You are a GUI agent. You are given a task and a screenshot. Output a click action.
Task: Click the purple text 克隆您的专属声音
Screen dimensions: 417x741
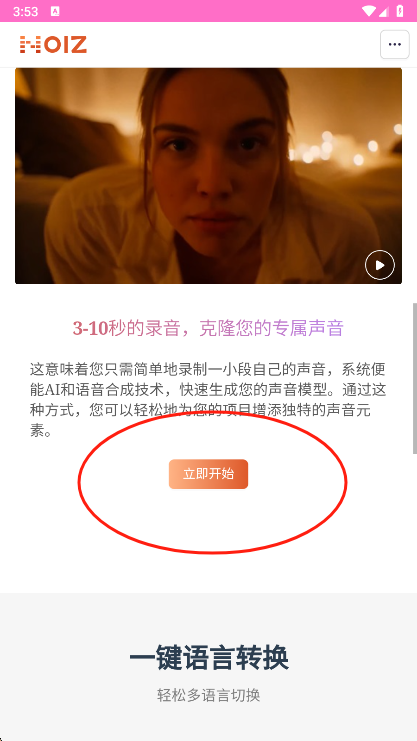tap(271, 328)
